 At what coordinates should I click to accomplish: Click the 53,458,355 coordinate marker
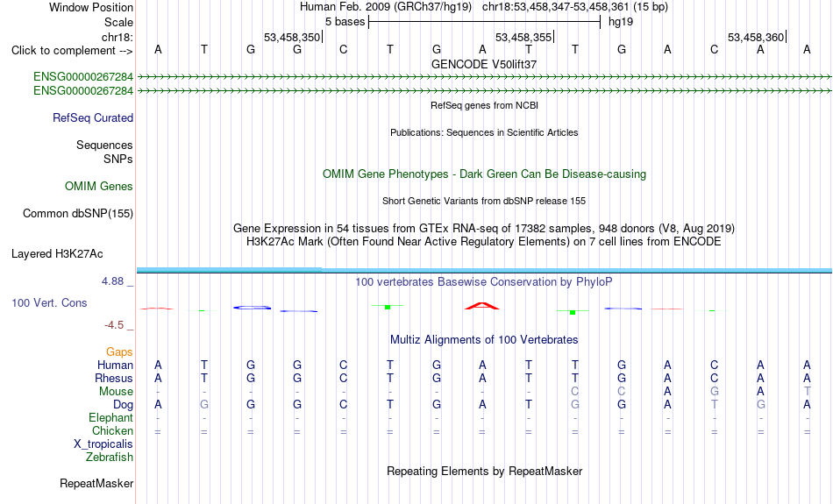click(x=523, y=37)
